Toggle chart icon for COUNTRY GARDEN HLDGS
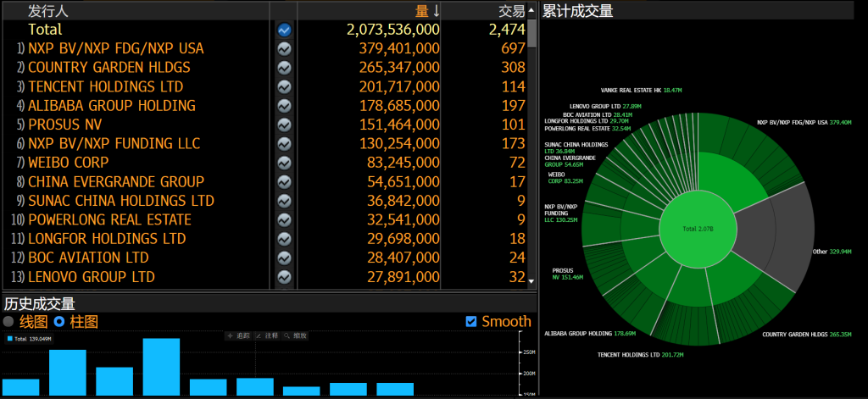Image resolution: width=868 pixels, height=399 pixels. tap(285, 68)
